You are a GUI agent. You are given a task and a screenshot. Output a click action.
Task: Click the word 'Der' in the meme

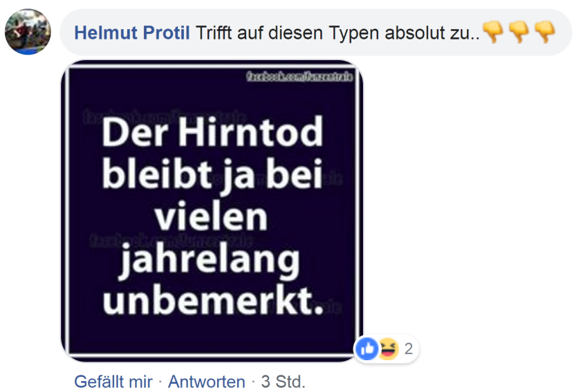(135, 133)
